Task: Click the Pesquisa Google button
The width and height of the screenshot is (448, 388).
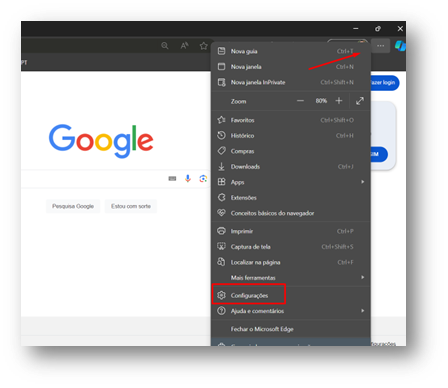Action: point(73,206)
